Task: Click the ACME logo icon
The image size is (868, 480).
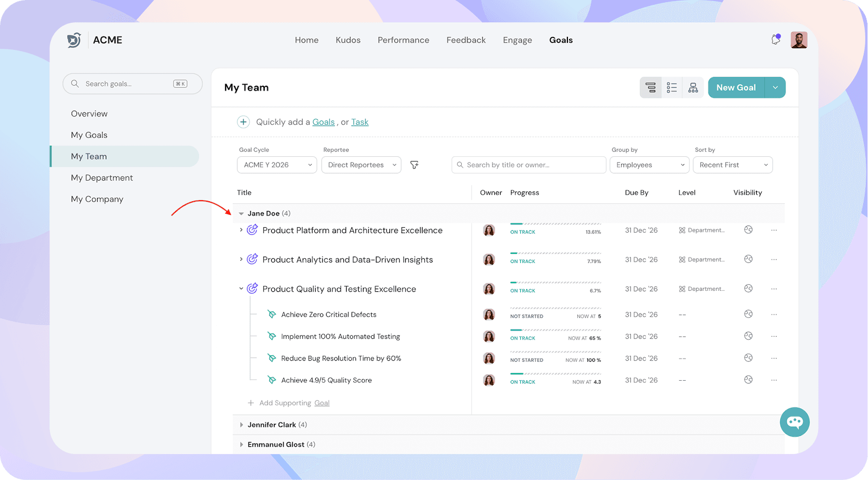Action: (x=74, y=40)
